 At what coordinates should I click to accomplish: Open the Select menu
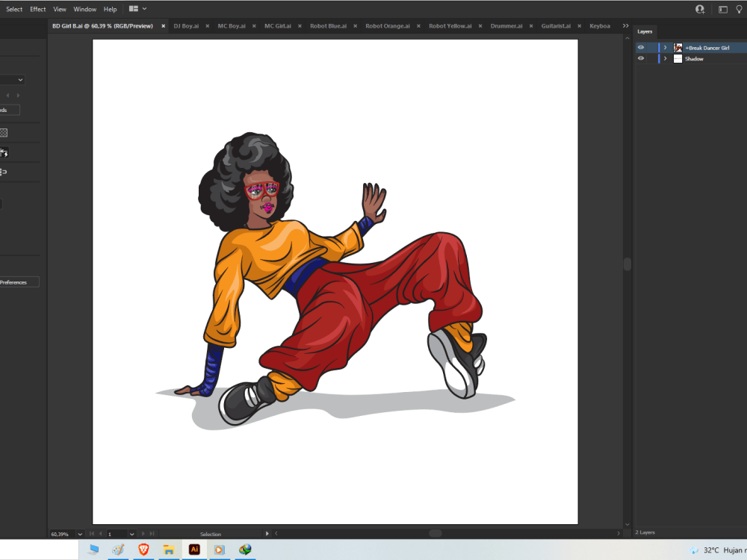(x=14, y=9)
